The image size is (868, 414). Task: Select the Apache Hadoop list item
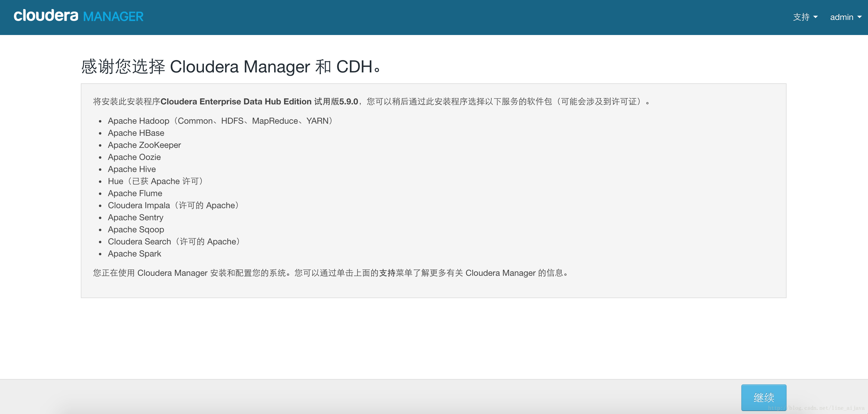point(221,121)
